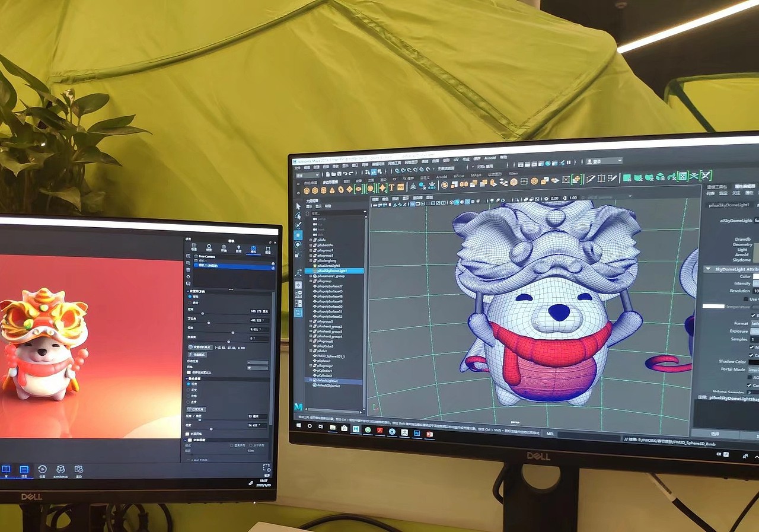Select the Rotate tool in Maya toolbox

coord(298,245)
